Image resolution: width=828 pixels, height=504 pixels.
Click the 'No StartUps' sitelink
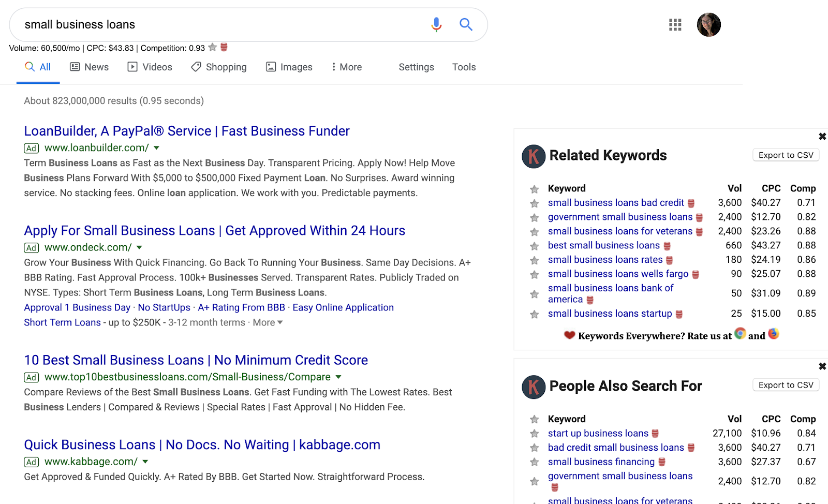[x=164, y=308]
